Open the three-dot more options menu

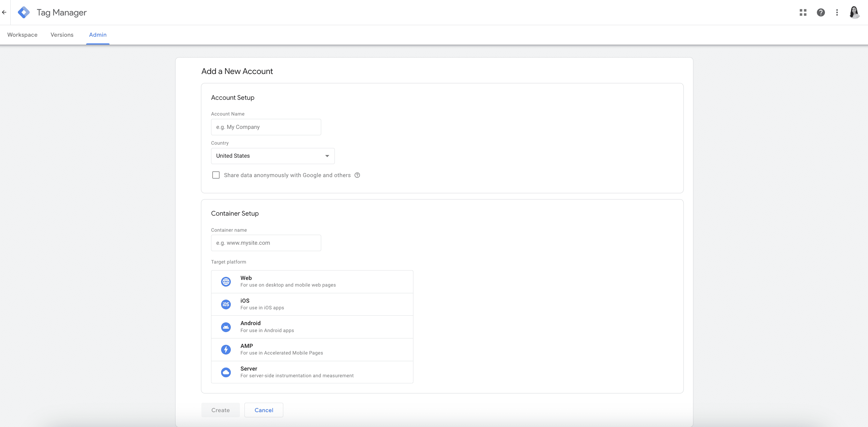click(837, 12)
